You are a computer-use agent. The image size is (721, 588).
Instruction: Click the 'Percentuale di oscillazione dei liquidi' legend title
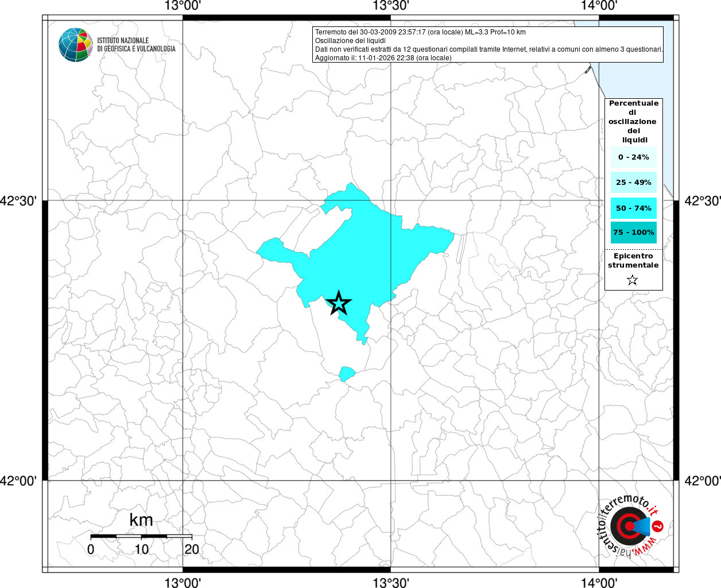634,121
